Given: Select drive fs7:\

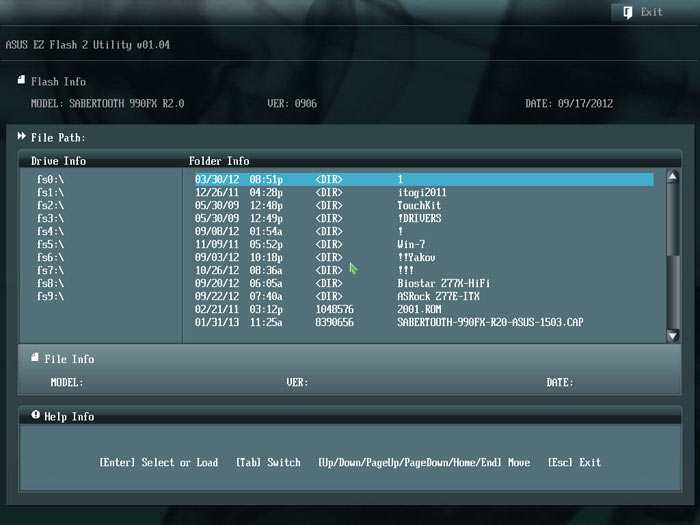Looking at the screenshot, I should (50, 271).
